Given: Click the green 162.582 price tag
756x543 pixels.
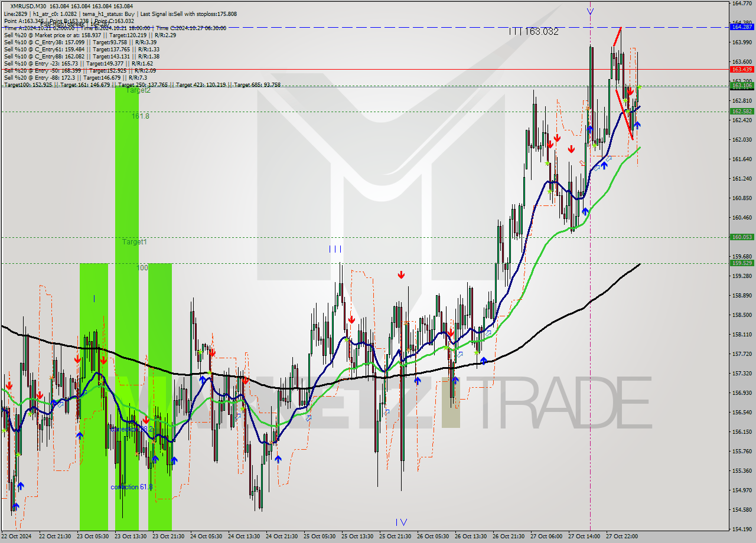Looking at the screenshot, I should [742, 111].
